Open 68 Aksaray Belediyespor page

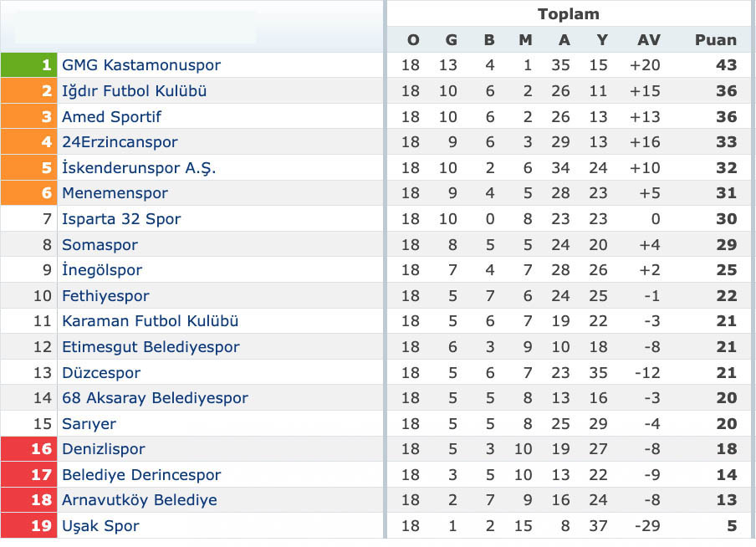click(x=155, y=398)
